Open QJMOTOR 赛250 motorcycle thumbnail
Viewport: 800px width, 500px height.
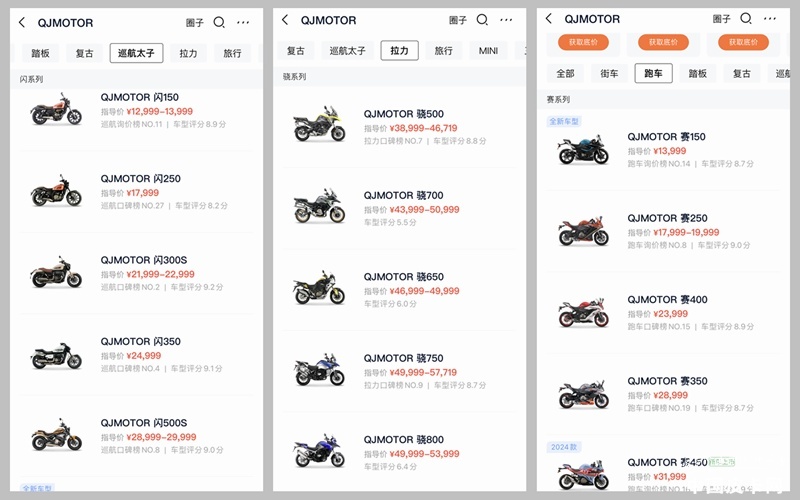click(583, 231)
